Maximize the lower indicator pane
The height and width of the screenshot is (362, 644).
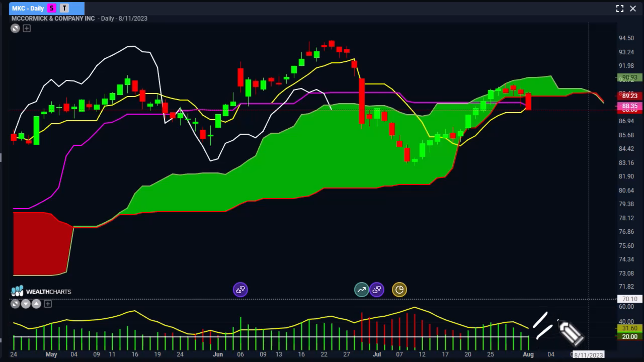tap(15, 304)
